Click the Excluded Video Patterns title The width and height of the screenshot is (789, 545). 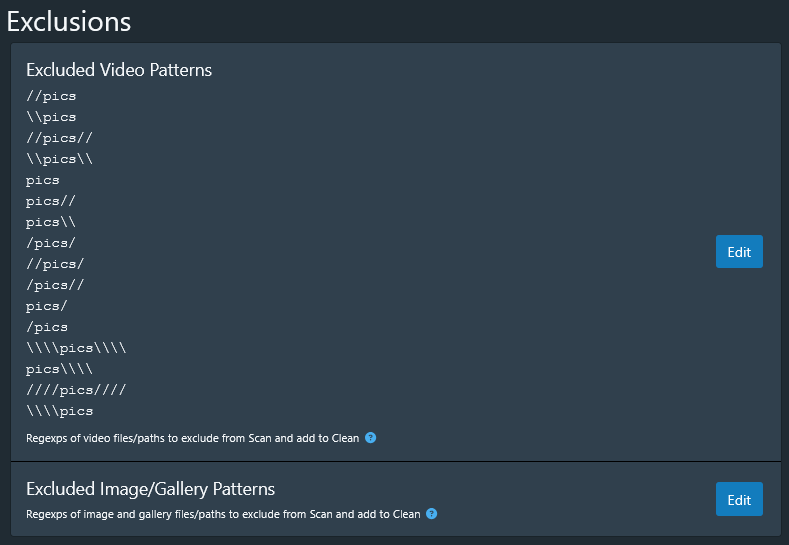pyautogui.click(x=119, y=70)
